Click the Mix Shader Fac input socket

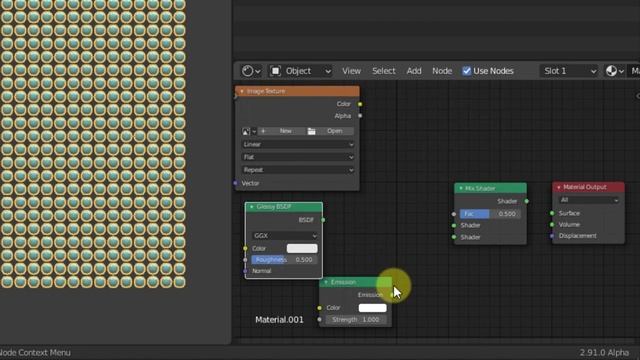[x=454, y=214]
